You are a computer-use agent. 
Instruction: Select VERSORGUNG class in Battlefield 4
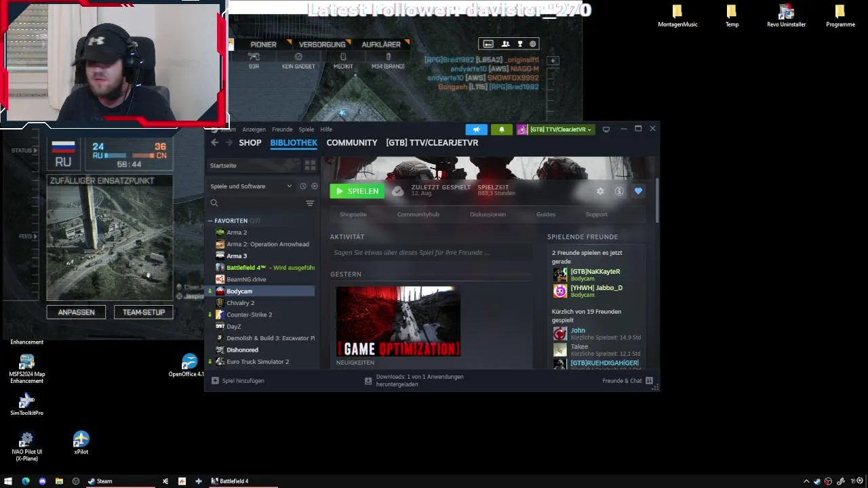pyautogui.click(x=322, y=45)
